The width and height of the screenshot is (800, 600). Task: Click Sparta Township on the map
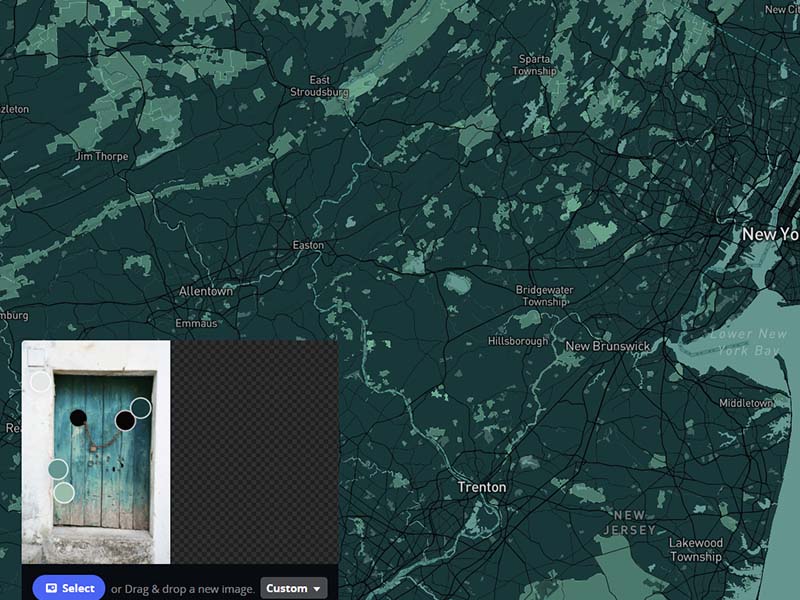[x=536, y=63]
